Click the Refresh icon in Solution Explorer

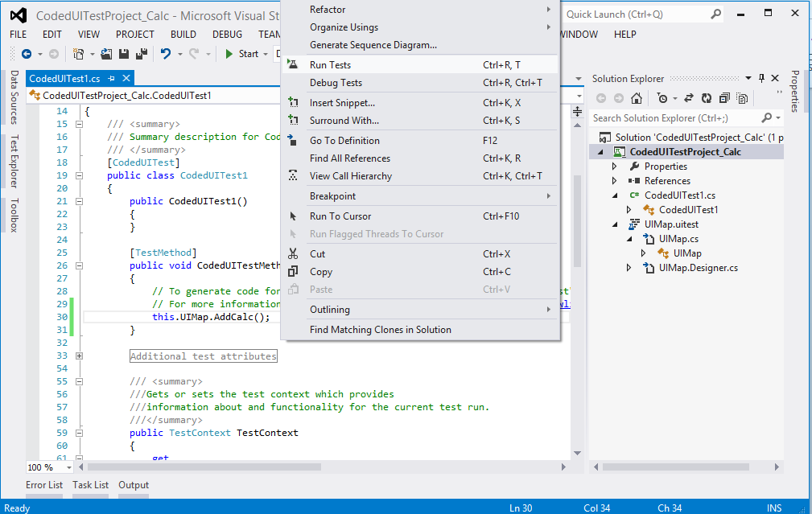706,98
